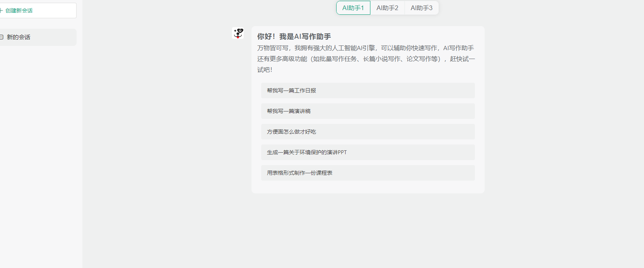Click the plus icon beside 创建新会话

2,10
